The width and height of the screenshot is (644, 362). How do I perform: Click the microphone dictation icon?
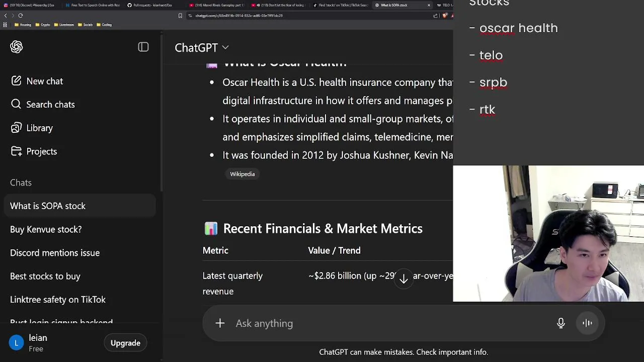click(x=561, y=323)
